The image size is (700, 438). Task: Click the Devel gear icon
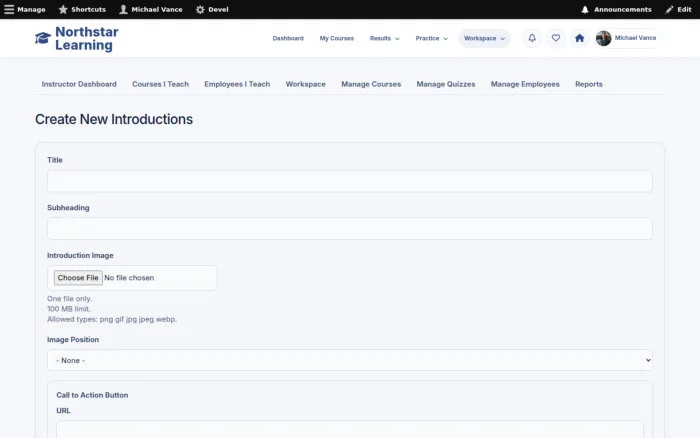tap(200, 9)
